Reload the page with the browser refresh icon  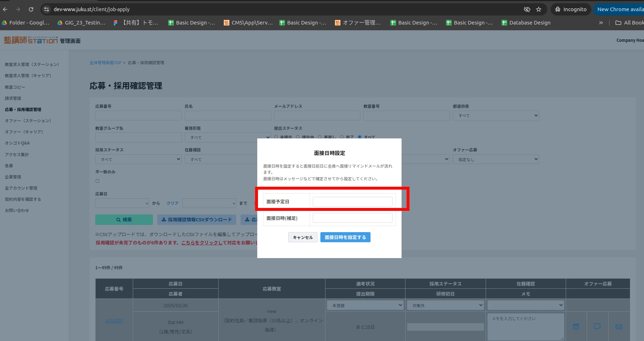[31, 9]
